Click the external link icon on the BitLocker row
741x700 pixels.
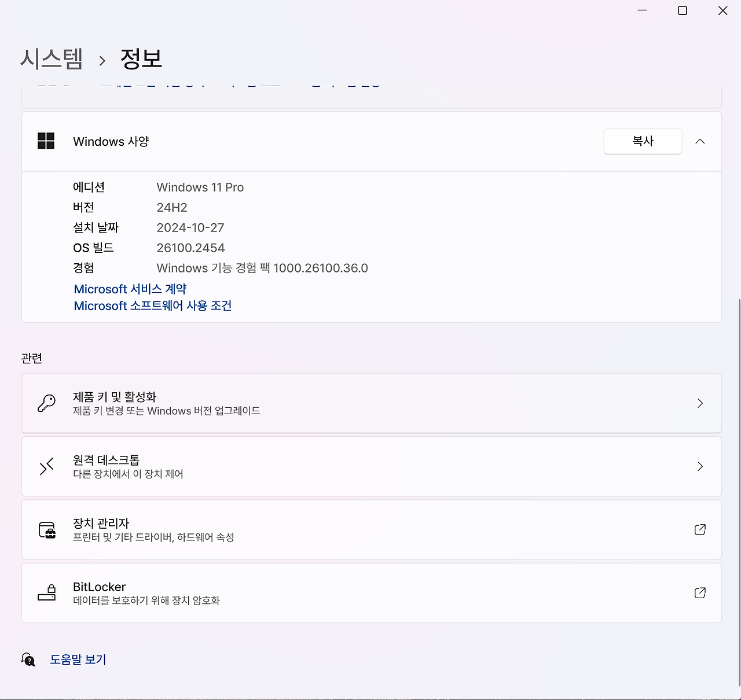700,592
